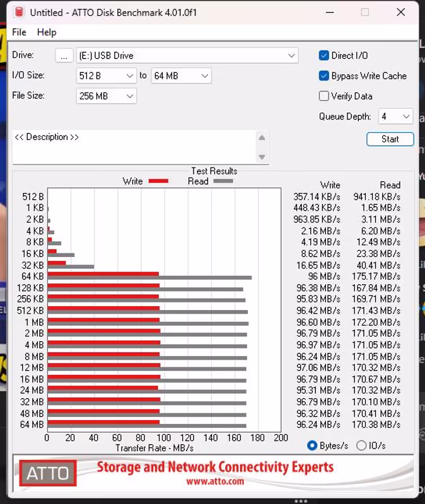425x504 pixels.
Task: Click the 16.65 MB/s write value
Action: tap(318, 265)
